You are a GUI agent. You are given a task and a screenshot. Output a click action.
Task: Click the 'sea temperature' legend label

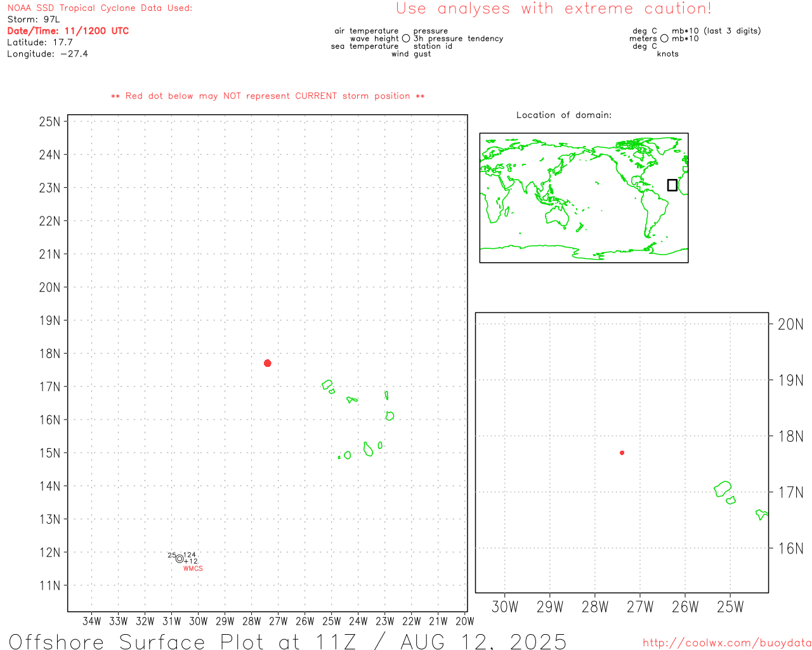(x=365, y=46)
